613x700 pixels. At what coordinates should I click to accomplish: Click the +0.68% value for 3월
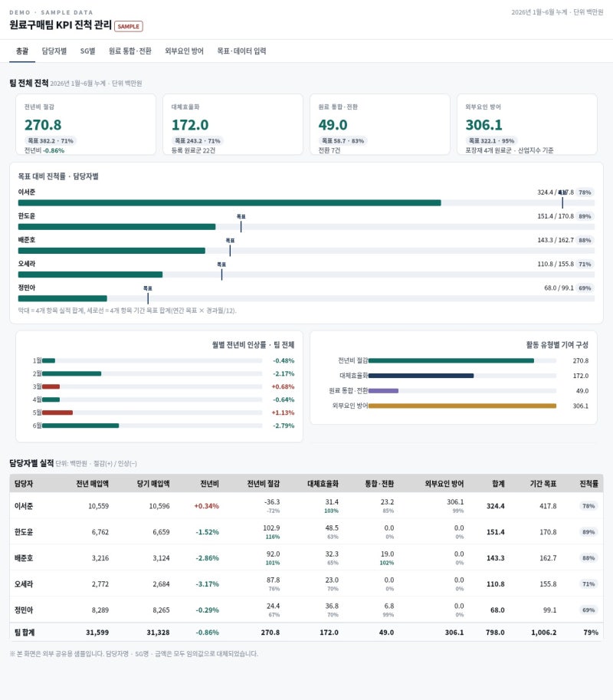pyautogui.click(x=283, y=386)
